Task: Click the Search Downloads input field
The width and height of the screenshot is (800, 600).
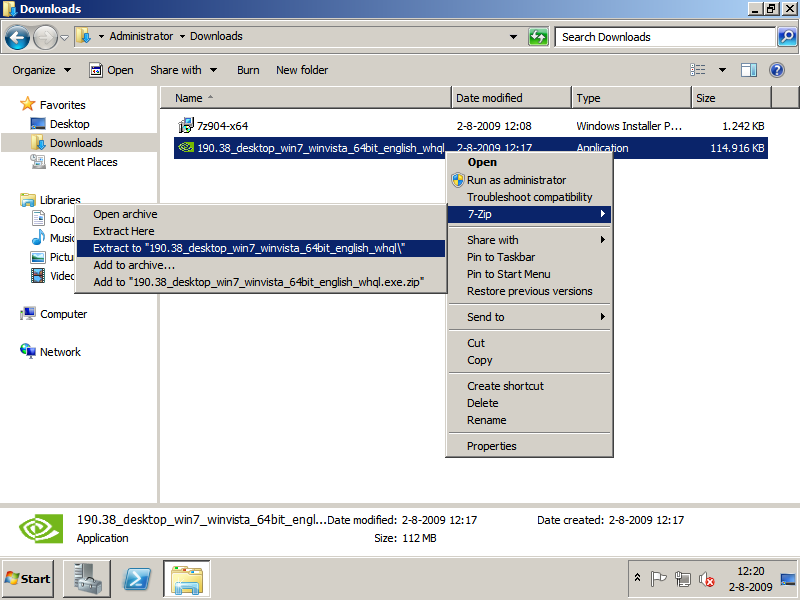Action: [x=665, y=37]
